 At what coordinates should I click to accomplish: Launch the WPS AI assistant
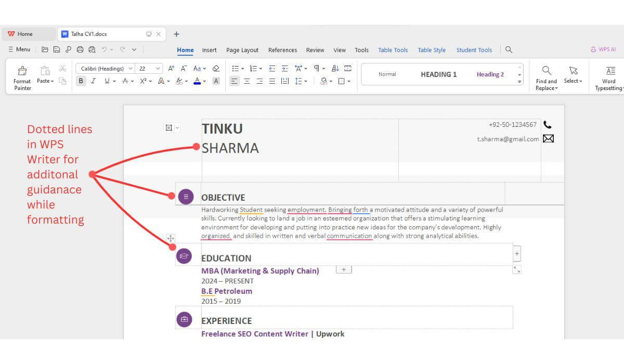click(603, 49)
